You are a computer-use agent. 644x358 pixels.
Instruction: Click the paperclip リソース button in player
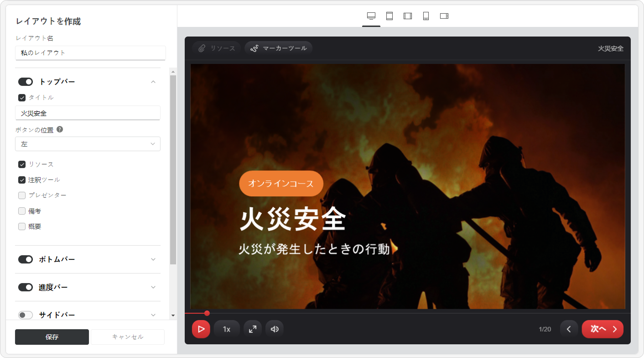(217, 48)
